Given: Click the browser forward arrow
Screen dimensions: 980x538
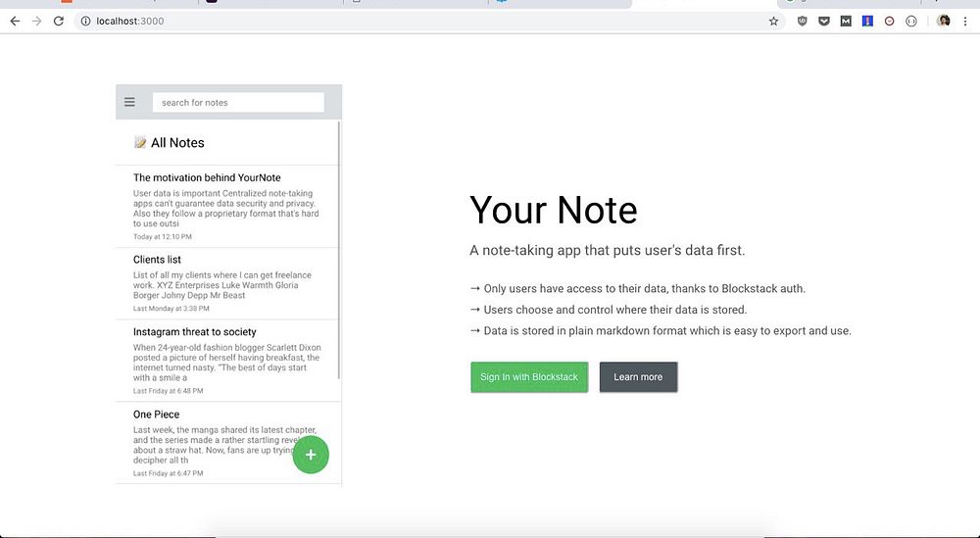Looking at the screenshot, I should 37,22.
